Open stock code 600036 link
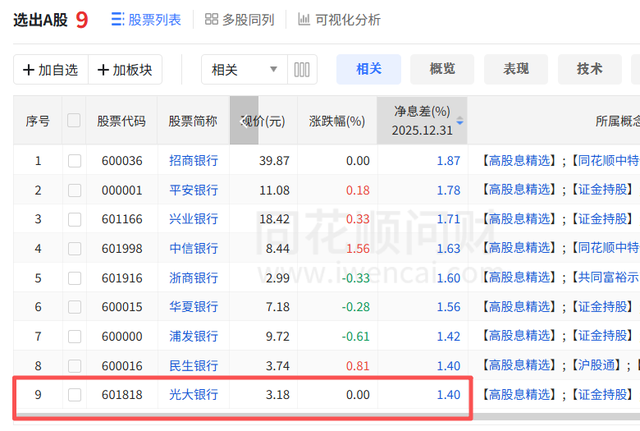The width and height of the screenshot is (640, 431). (121, 161)
